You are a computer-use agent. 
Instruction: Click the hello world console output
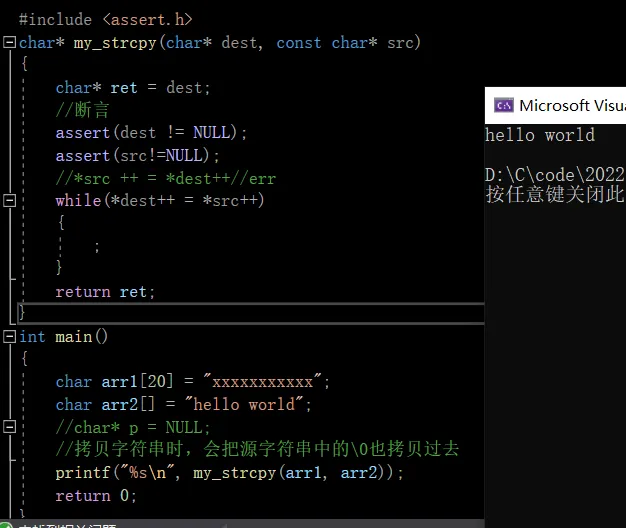click(540, 135)
